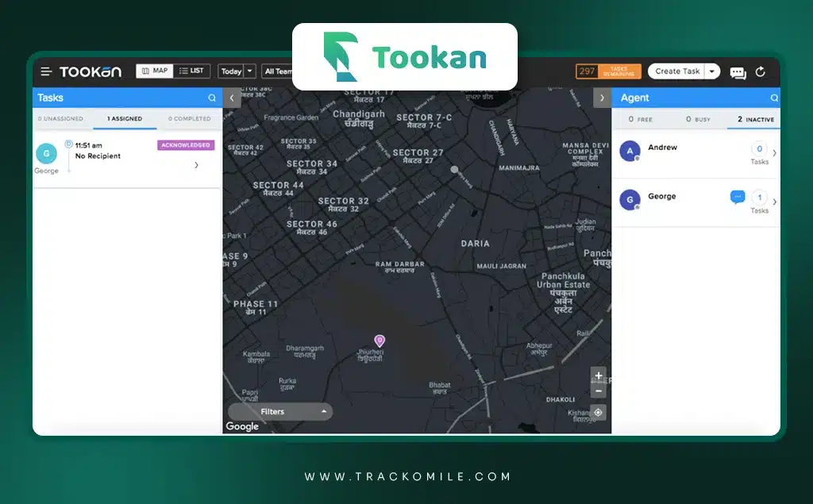Search tasks using the Tasks panel magnifier
The width and height of the screenshot is (813, 504).
[211, 98]
